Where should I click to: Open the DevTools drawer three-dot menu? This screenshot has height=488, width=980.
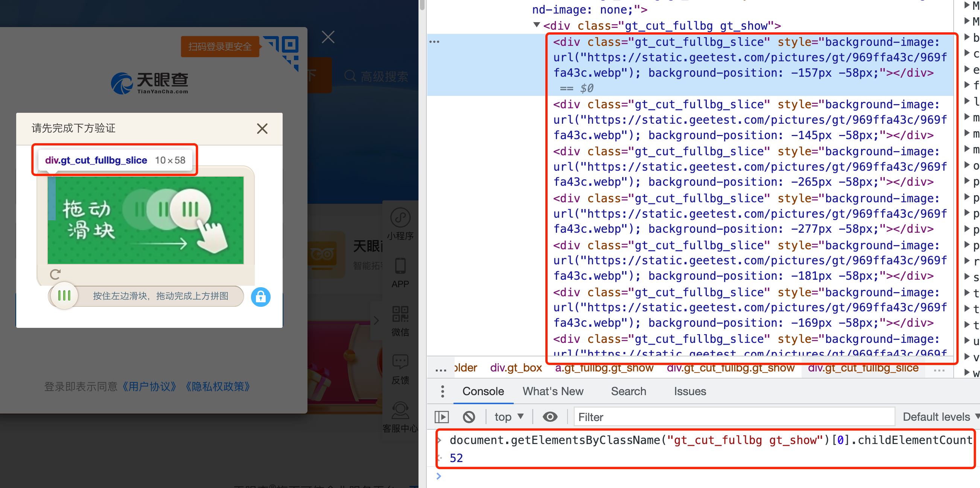[x=442, y=391]
